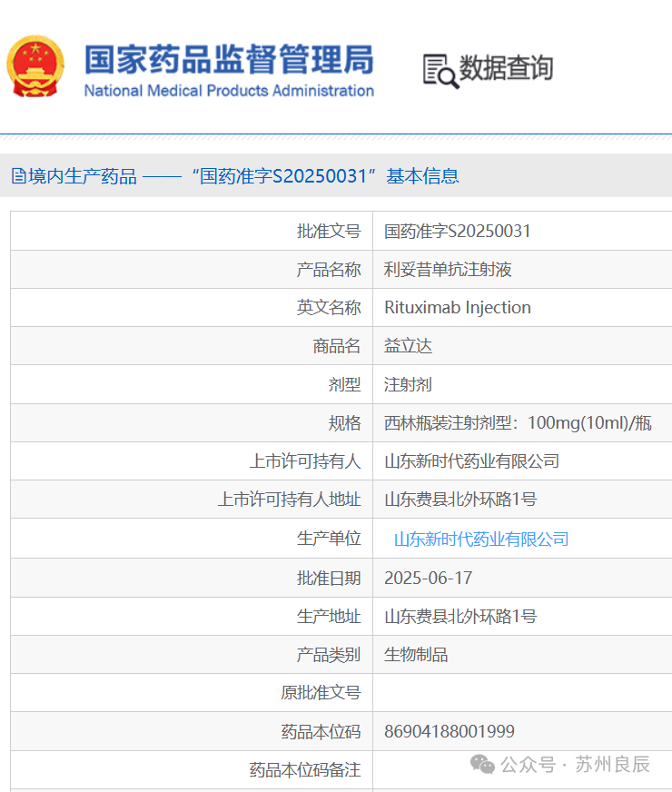Viewport: 672px width, 792px height.
Task: Click the 上市许可持有人 label
Action: coord(305,461)
